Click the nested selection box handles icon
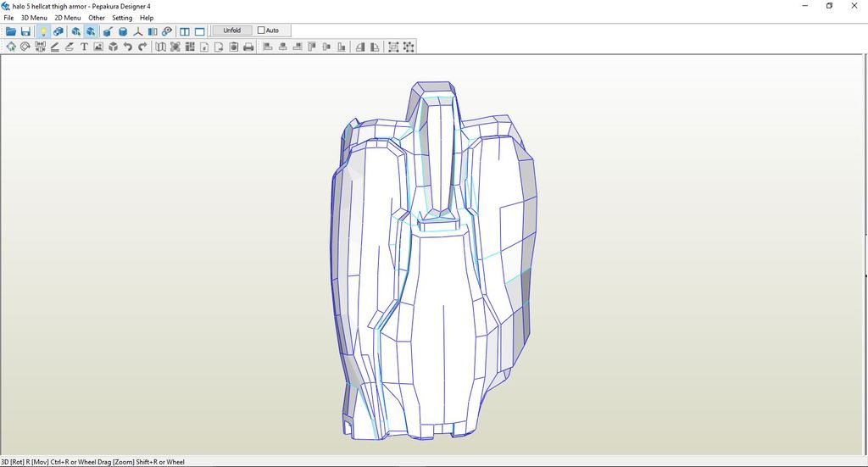 393,47
